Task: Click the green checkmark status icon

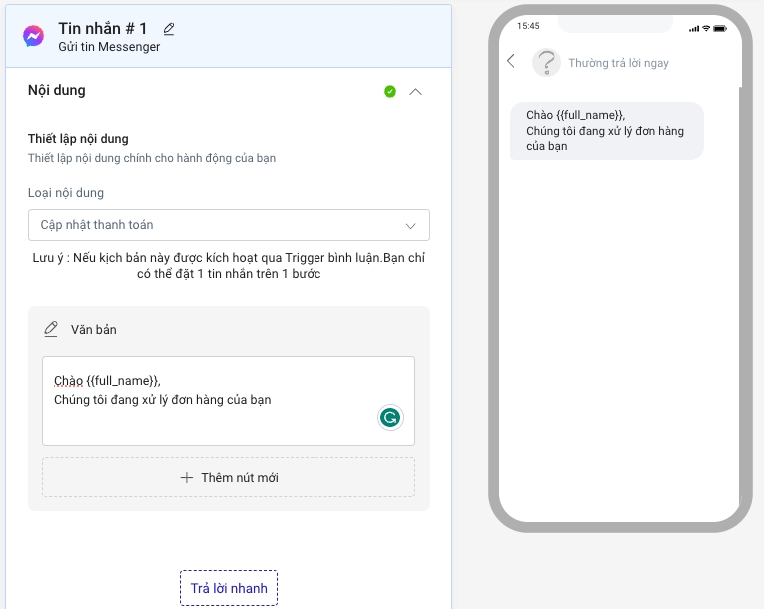Action: point(390,91)
